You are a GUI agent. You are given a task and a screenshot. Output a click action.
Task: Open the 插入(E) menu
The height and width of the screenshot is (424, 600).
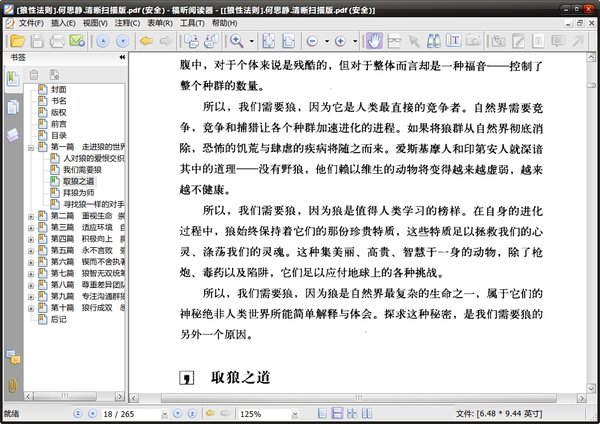[x=63, y=23]
